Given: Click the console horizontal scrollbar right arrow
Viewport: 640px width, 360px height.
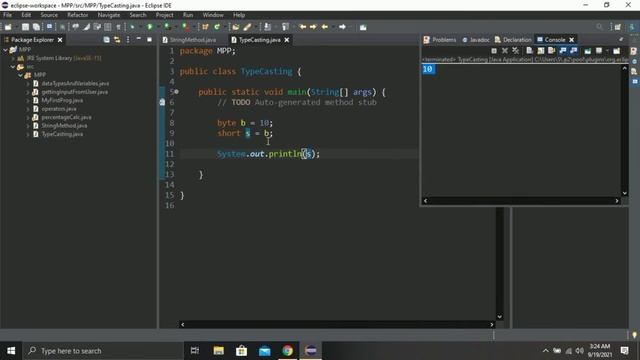Looking at the screenshot, I should 617,200.
